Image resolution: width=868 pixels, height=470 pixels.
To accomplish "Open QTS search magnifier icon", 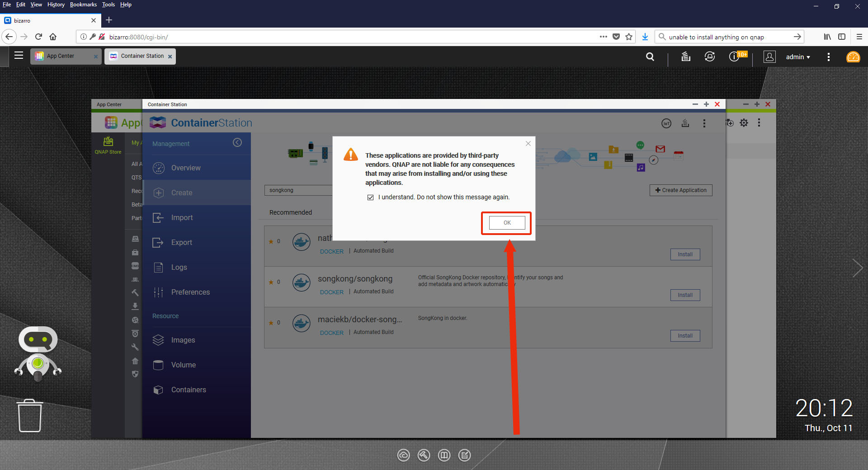I will point(650,56).
